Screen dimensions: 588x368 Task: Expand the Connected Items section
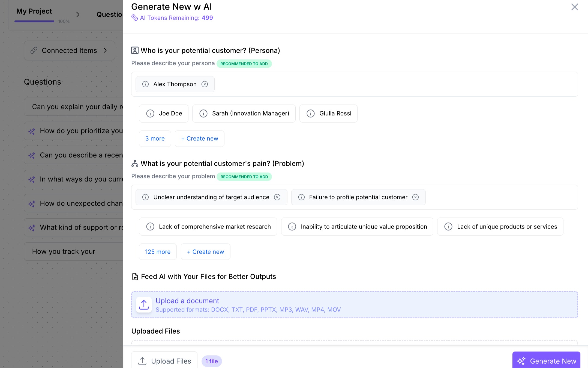pos(69,50)
